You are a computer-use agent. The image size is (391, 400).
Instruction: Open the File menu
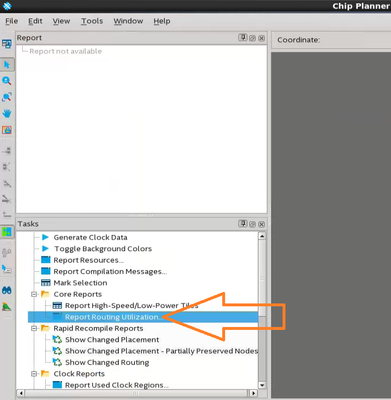[12, 21]
